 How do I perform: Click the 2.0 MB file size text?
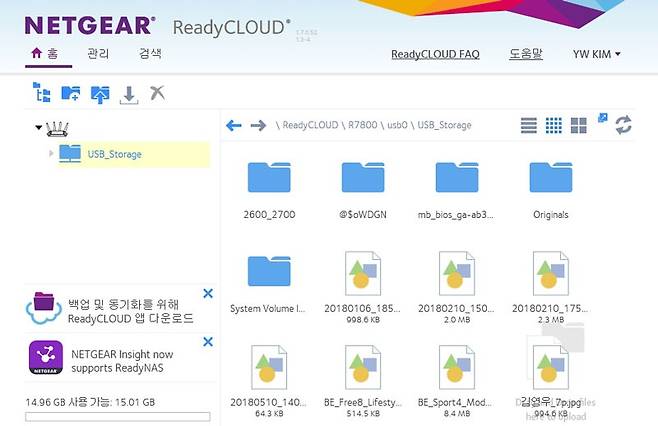click(457, 320)
